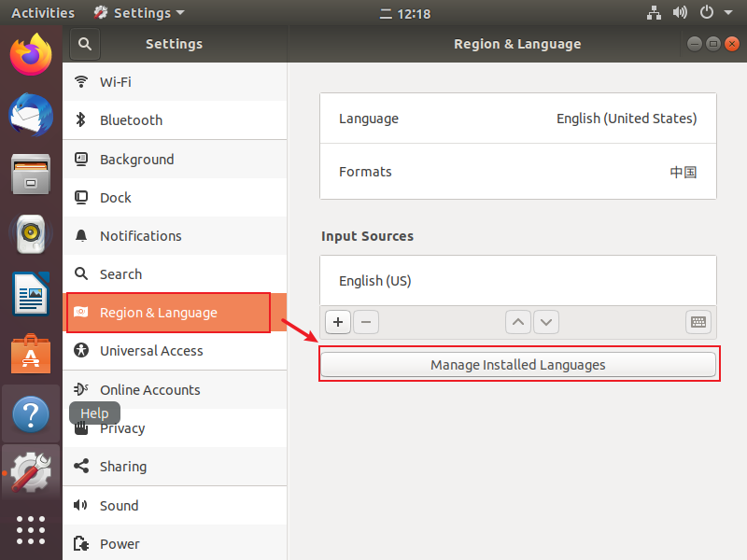
Task: Click the volume icon in top bar
Action: (x=680, y=13)
